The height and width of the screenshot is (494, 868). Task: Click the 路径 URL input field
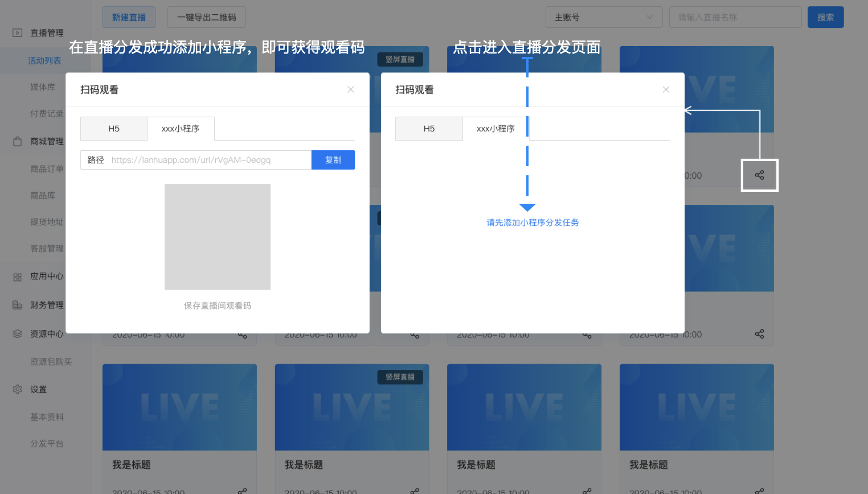pyautogui.click(x=196, y=160)
